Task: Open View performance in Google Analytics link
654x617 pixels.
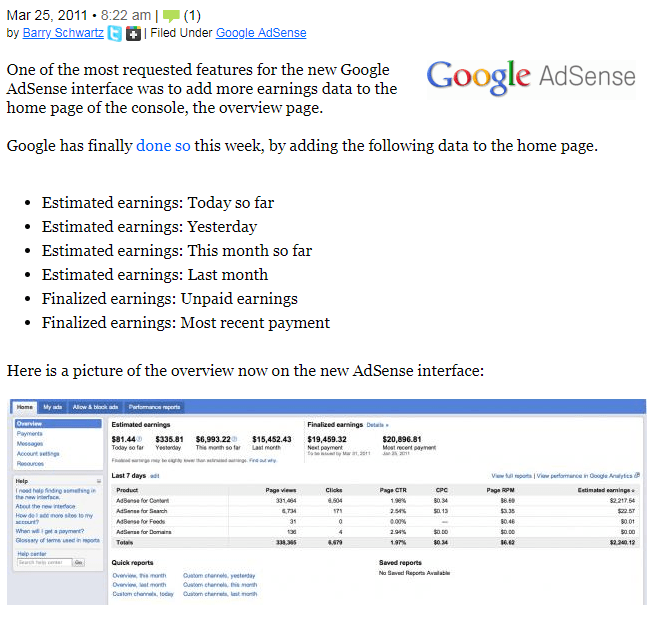Action: click(588, 476)
